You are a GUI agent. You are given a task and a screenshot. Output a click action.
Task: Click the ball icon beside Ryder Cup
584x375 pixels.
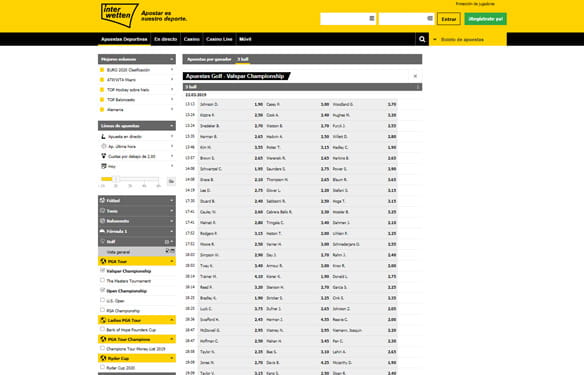coord(103,358)
